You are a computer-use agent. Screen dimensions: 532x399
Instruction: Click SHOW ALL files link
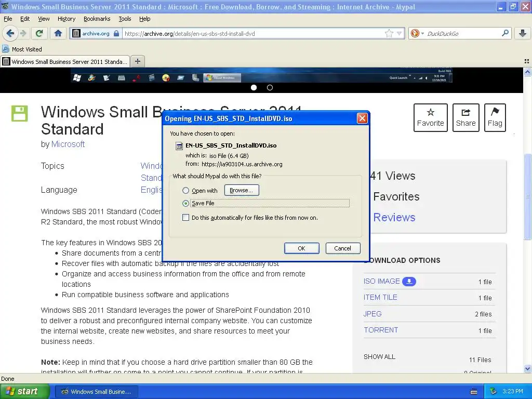(x=379, y=356)
